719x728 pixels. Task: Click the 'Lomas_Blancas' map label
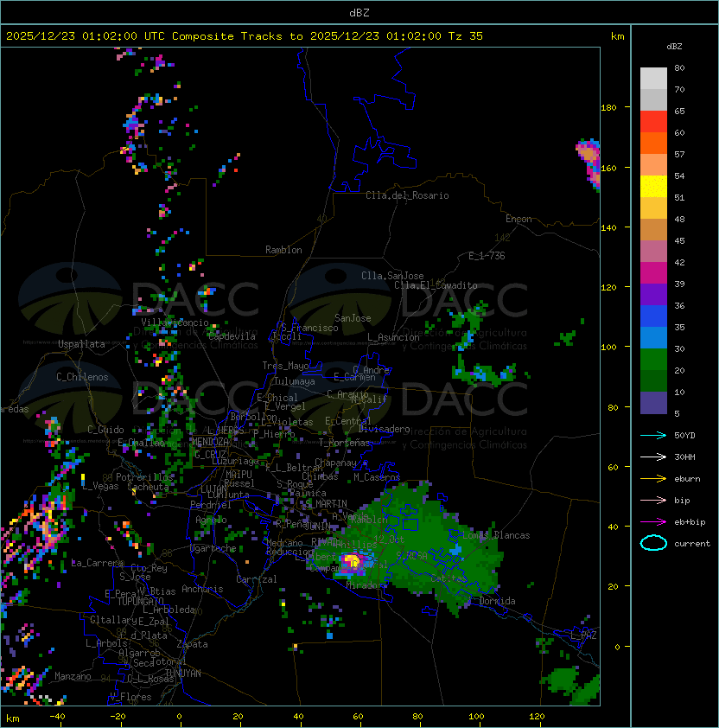pos(496,535)
